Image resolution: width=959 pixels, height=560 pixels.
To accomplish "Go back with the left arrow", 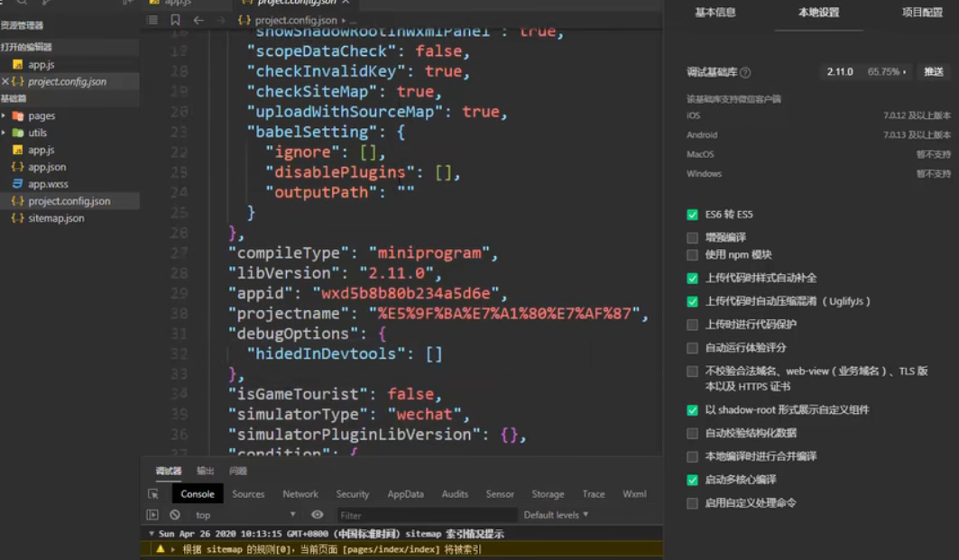I will pyautogui.click(x=198, y=20).
